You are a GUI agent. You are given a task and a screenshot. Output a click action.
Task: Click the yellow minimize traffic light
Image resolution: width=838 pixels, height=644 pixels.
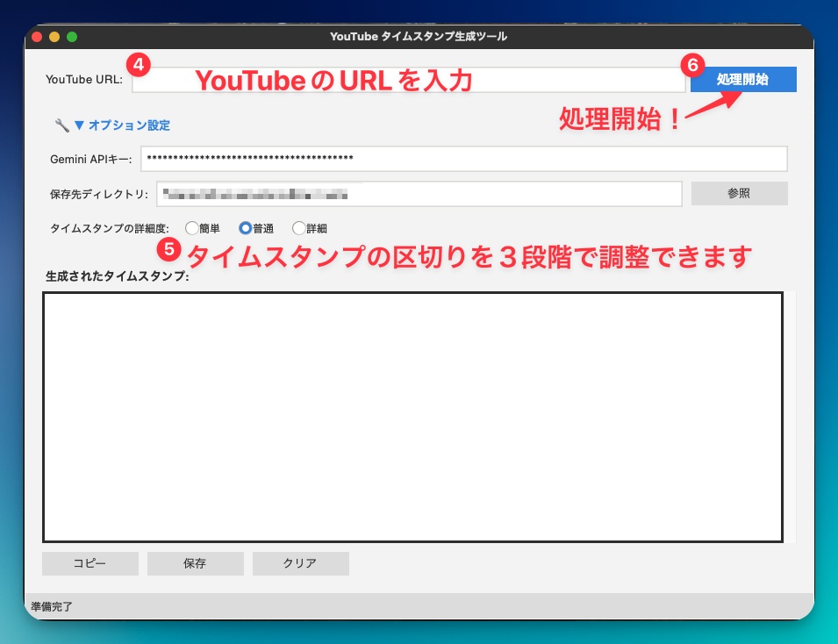(54, 37)
